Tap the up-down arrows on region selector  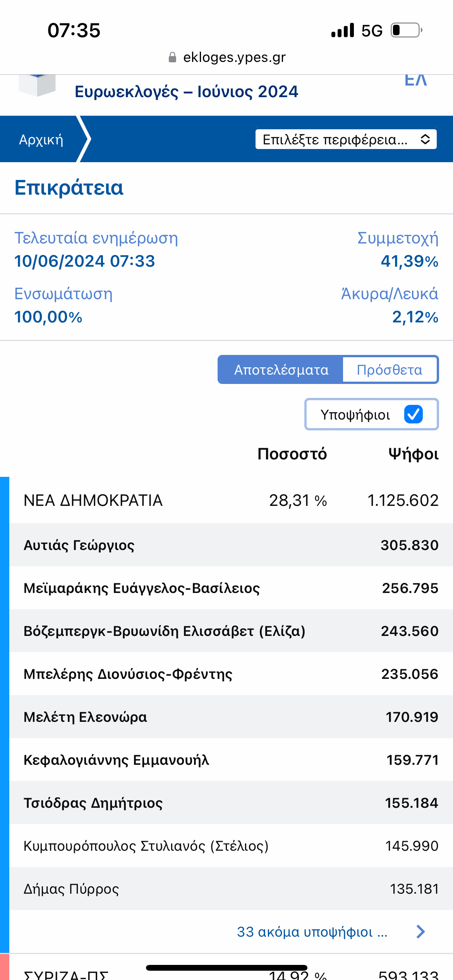(425, 139)
